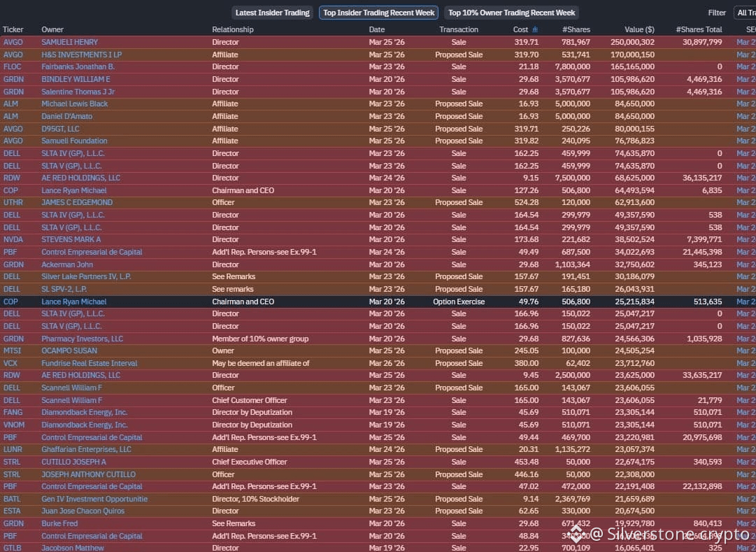Select the 1,135,272 shares cell
This screenshot has width=756, height=552.
pos(572,449)
